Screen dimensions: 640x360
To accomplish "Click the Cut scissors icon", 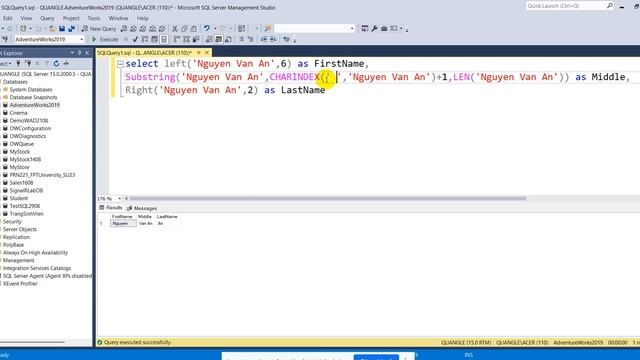I will pos(175,29).
